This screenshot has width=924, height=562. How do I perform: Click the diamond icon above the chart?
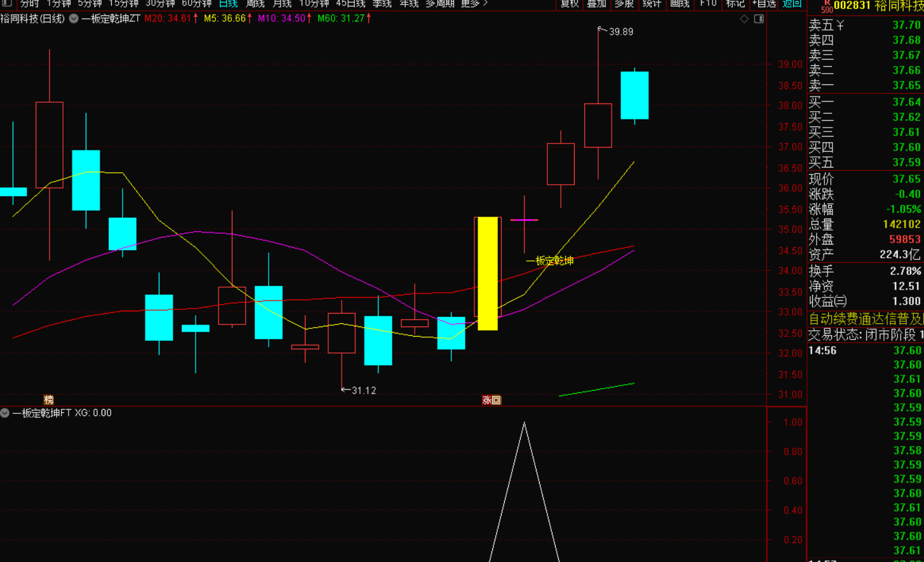(744, 19)
